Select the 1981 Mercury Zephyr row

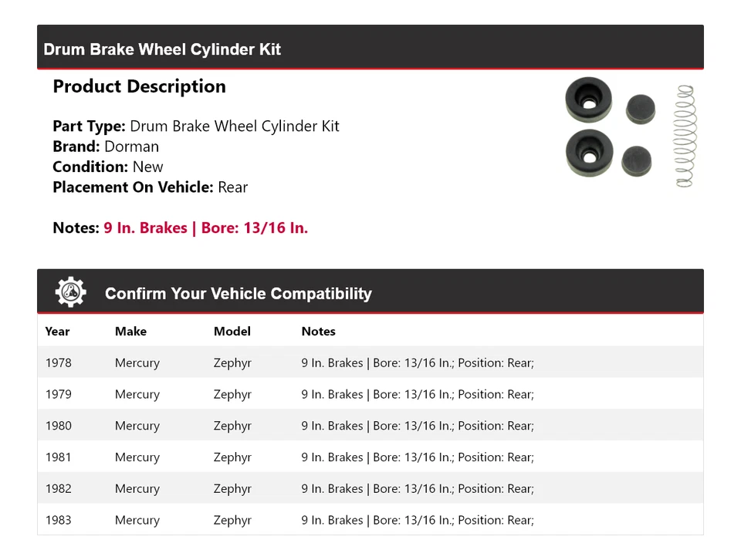click(x=370, y=457)
